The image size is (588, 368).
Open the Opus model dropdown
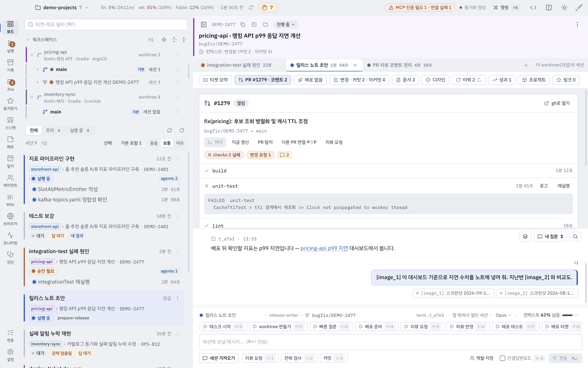coord(503,315)
